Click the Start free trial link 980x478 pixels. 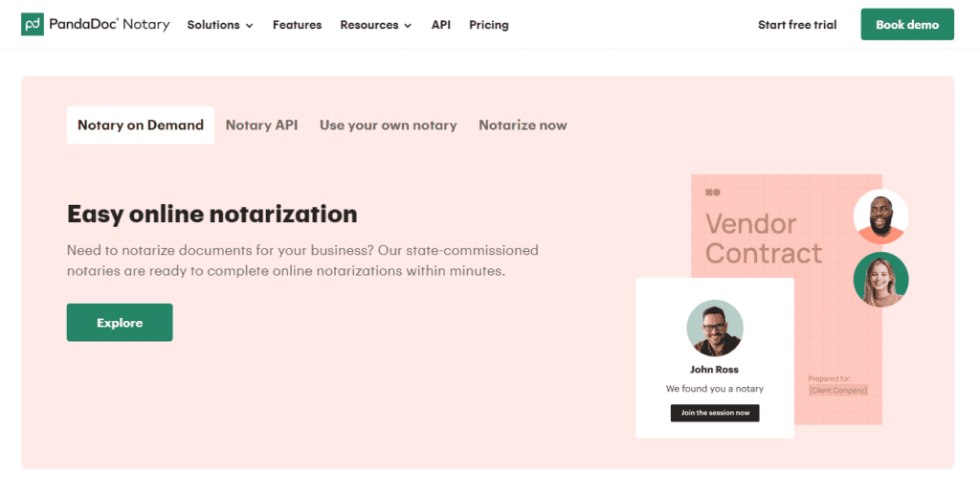point(796,25)
